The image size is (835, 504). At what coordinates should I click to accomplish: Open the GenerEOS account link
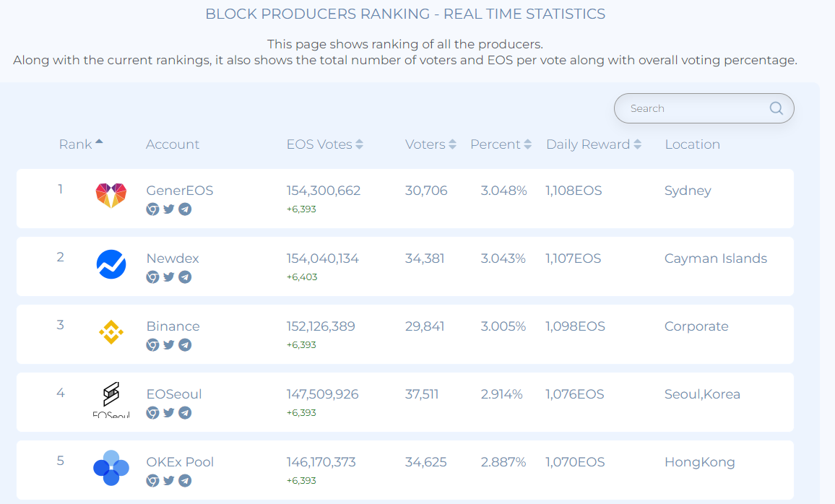(179, 191)
